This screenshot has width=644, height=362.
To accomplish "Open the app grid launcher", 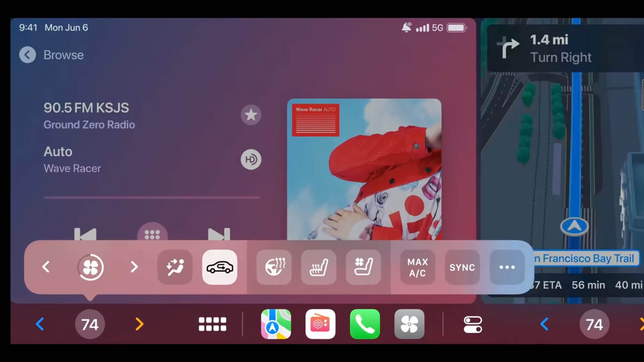I will tap(212, 324).
